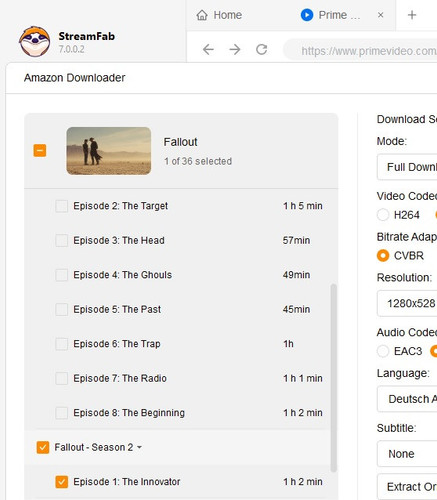Open the Resolution 1280x528 dropdown

coord(407,303)
